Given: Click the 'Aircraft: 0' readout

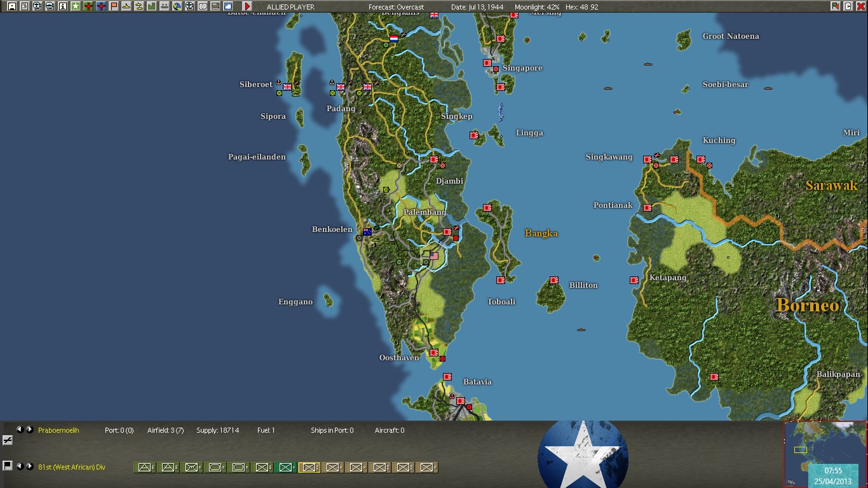Looking at the screenshot, I should 390,430.
